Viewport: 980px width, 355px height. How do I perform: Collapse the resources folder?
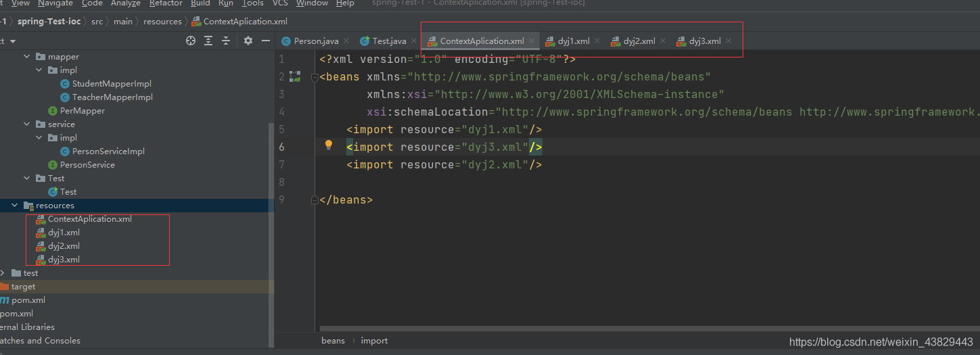[15, 206]
